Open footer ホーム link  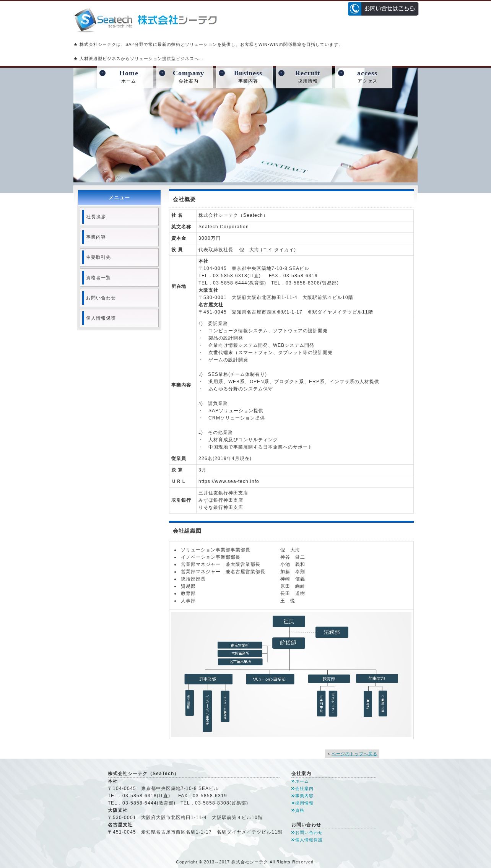point(302,781)
